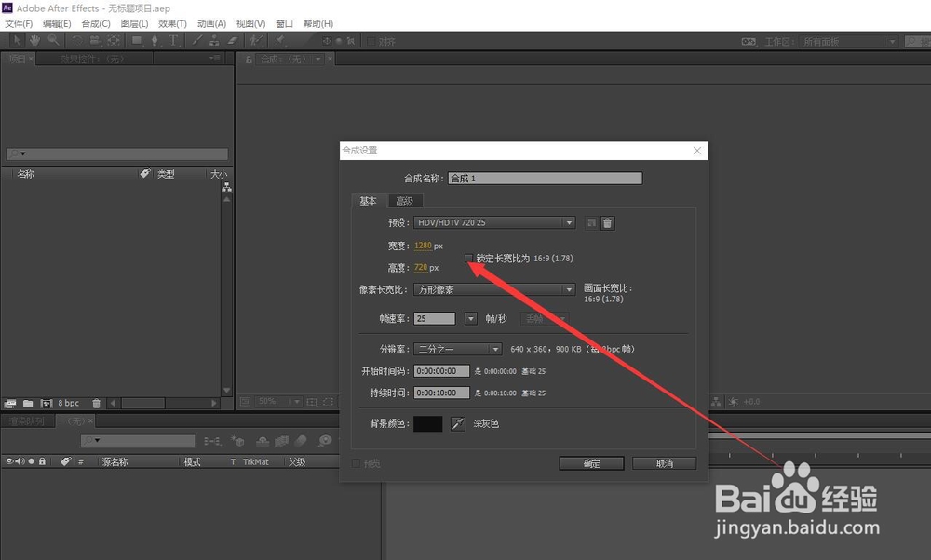Select the Roto Brush tool
Screen dimensions: 931x560
coord(256,40)
